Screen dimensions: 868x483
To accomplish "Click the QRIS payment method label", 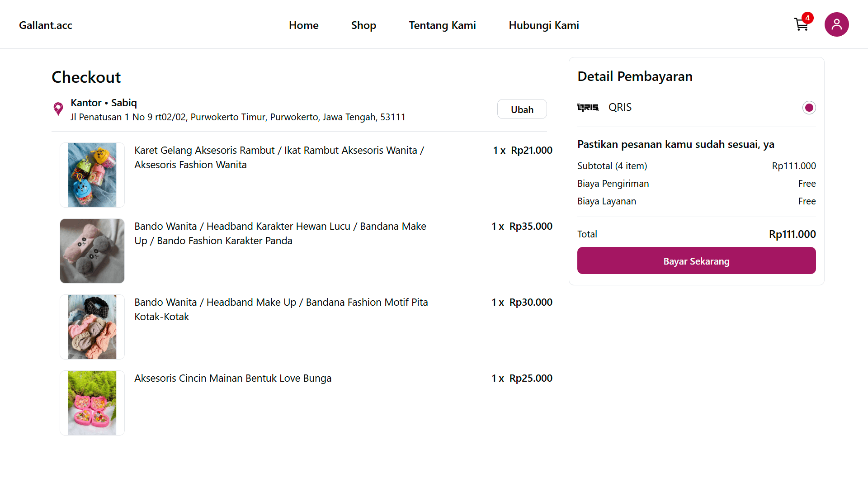I will coord(620,107).
